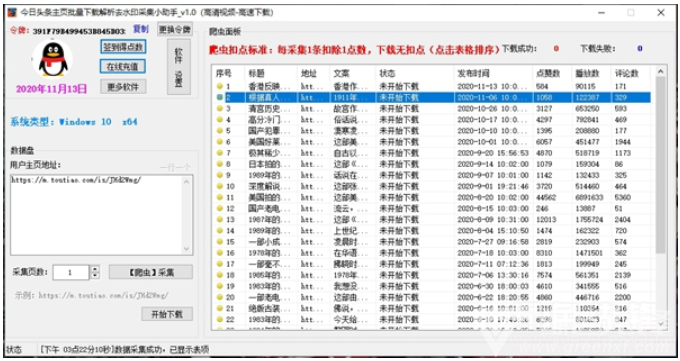Image resolution: width=680 pixels, height=361 pixels.
Task: Copy the token with 复制 link
Action: click(x=141, y=29)
